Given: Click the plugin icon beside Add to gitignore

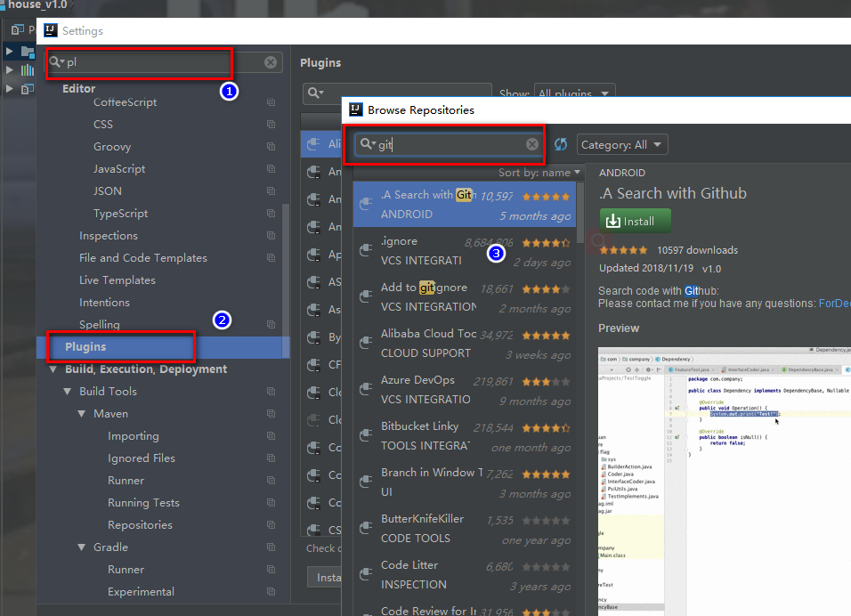Looking at the screenshot, I should tap(367, 296).
